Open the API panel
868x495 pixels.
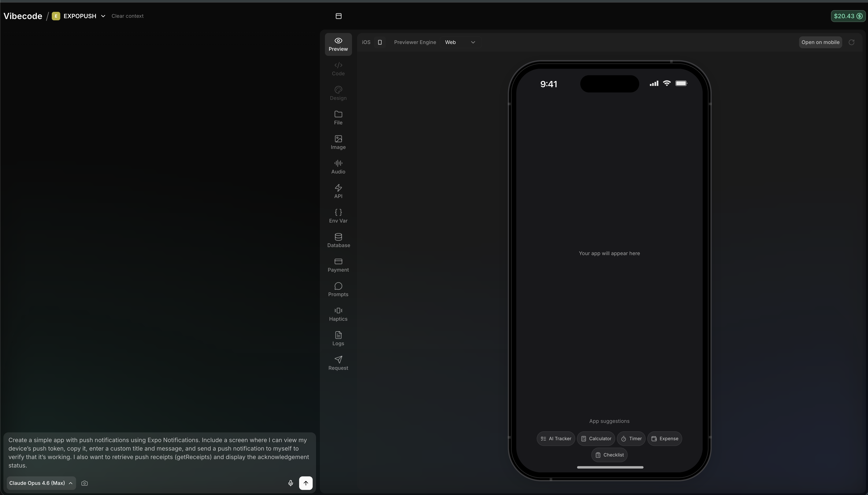point(338,191)
